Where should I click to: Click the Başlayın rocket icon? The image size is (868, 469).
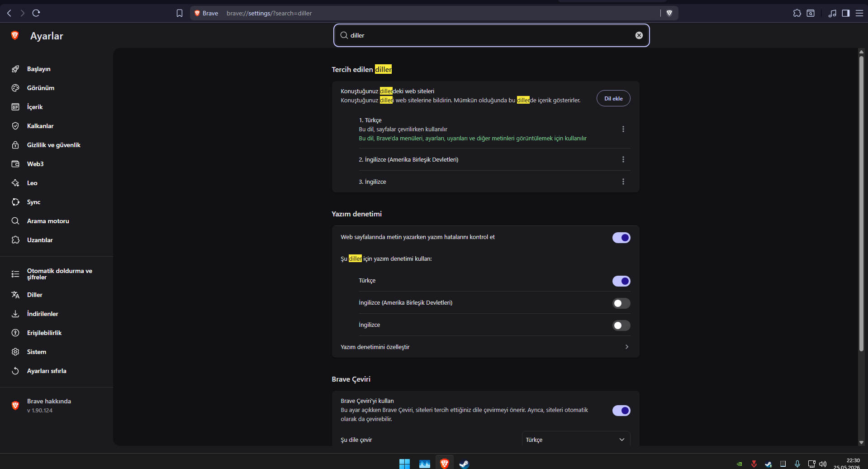(x=15, y=69)
